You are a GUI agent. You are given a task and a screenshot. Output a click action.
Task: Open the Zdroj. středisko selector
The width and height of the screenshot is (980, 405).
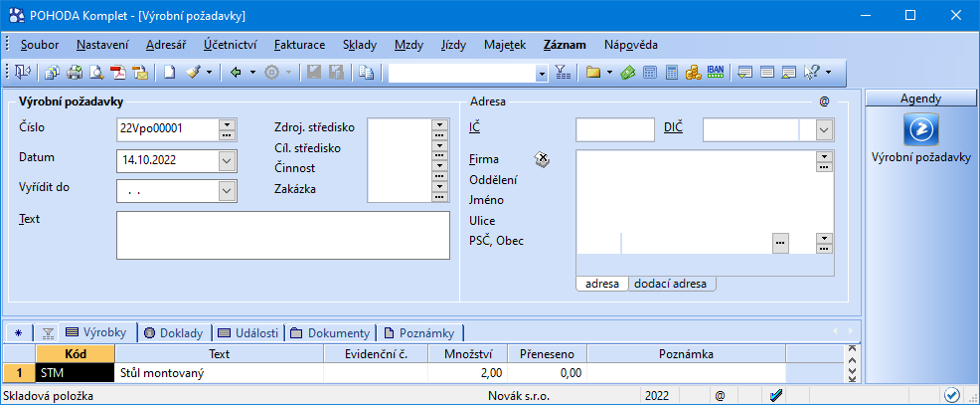pos(439,129)
